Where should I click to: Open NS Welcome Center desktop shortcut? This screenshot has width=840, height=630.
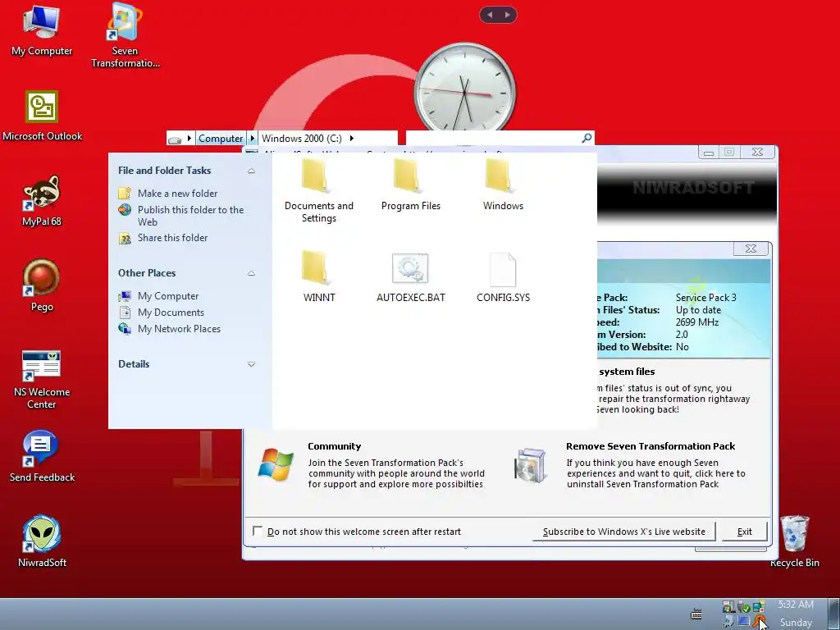(x=41, y=379)
